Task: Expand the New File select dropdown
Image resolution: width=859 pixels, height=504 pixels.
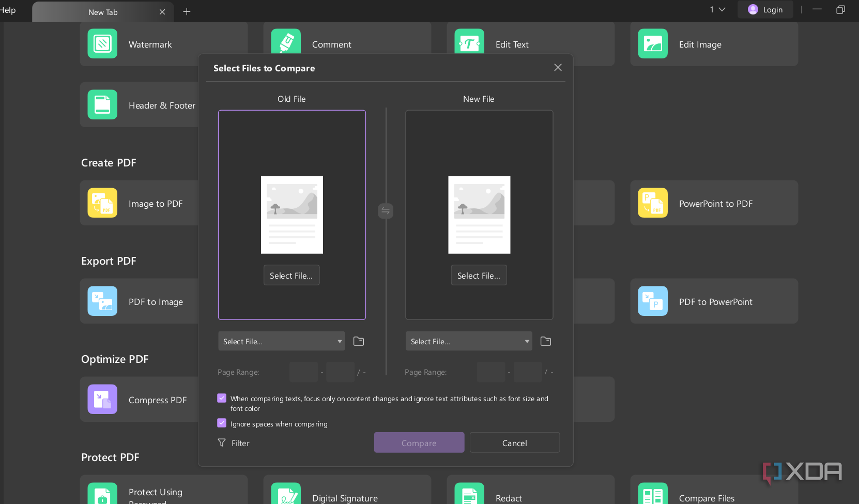Action: coord(469,341)
